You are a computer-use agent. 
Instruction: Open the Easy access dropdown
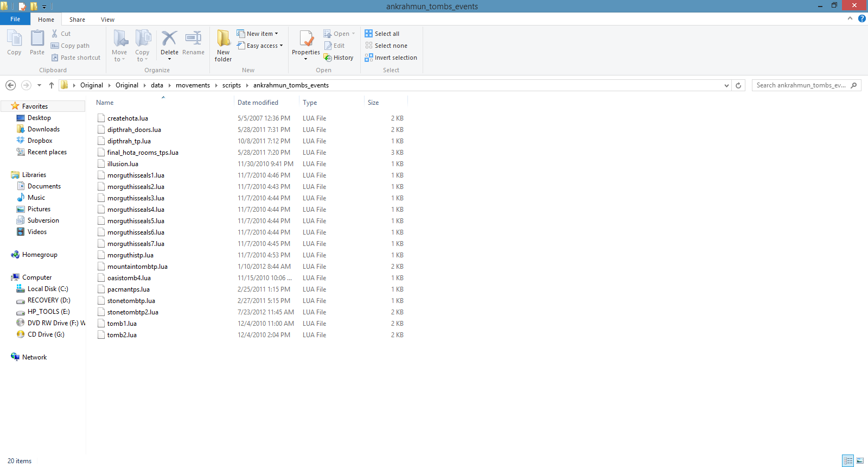260,46
